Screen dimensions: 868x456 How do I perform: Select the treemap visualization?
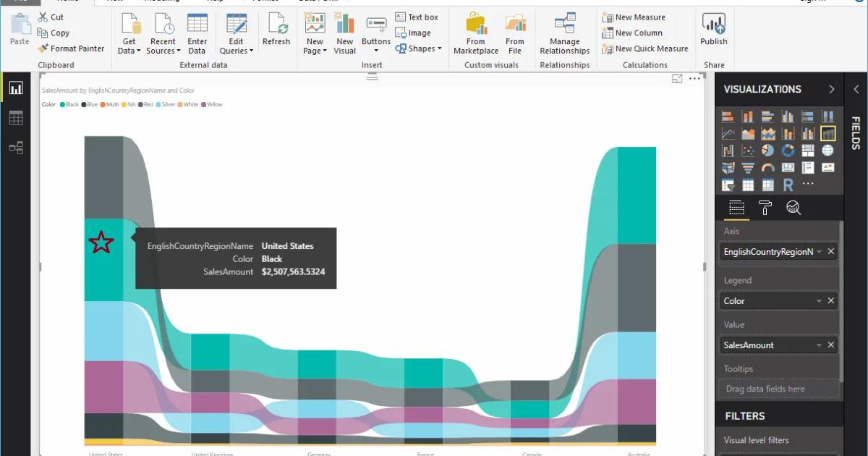pos(808,151)
